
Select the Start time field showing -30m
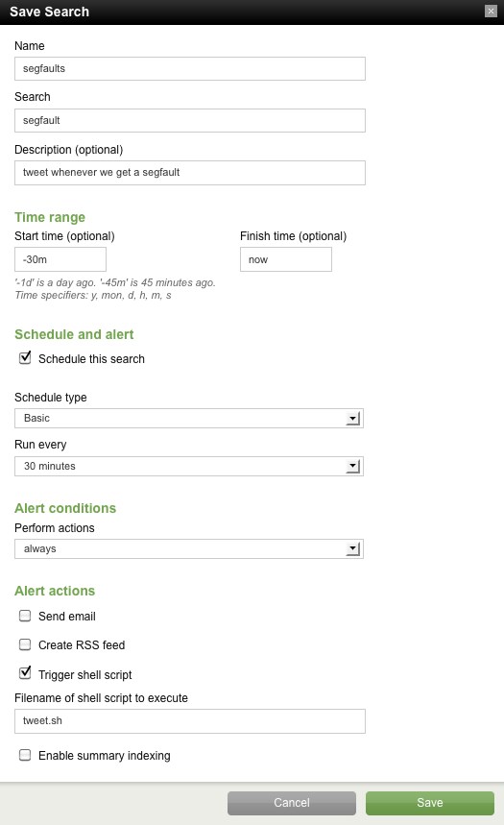point(60,259)
